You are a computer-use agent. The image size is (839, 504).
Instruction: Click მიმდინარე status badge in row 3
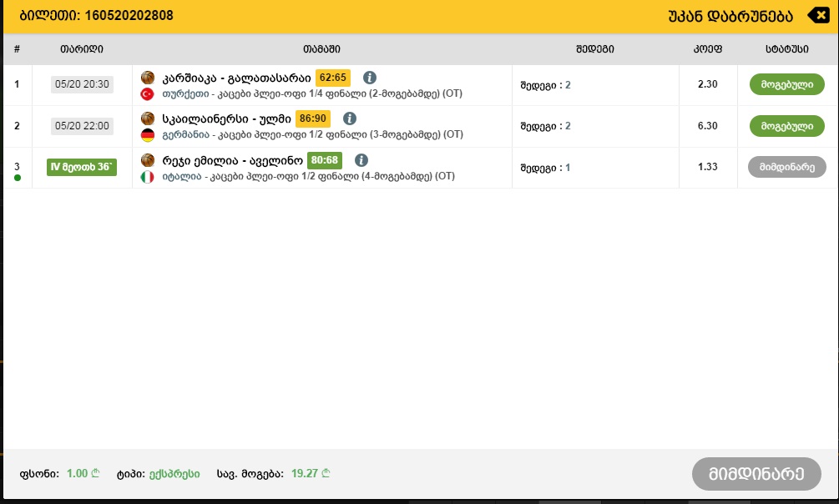(786, 167)
